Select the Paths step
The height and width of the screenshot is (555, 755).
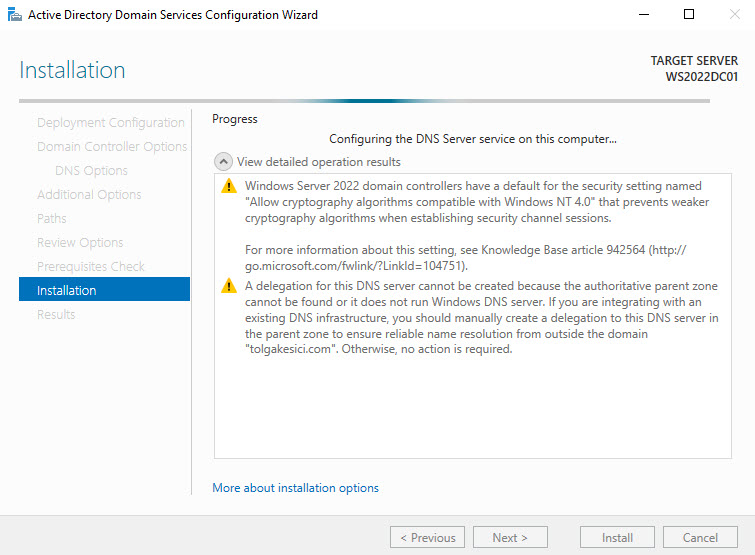(52, 219)
